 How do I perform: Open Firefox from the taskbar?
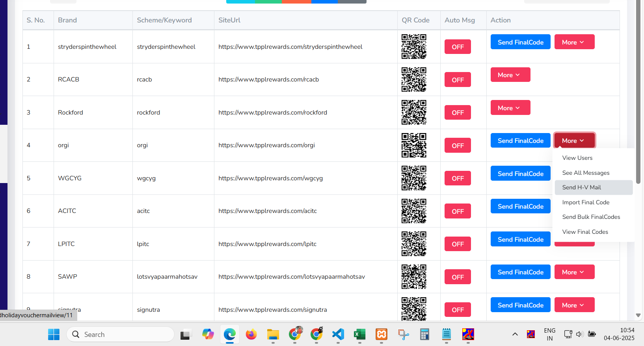[x=251, y=335]
